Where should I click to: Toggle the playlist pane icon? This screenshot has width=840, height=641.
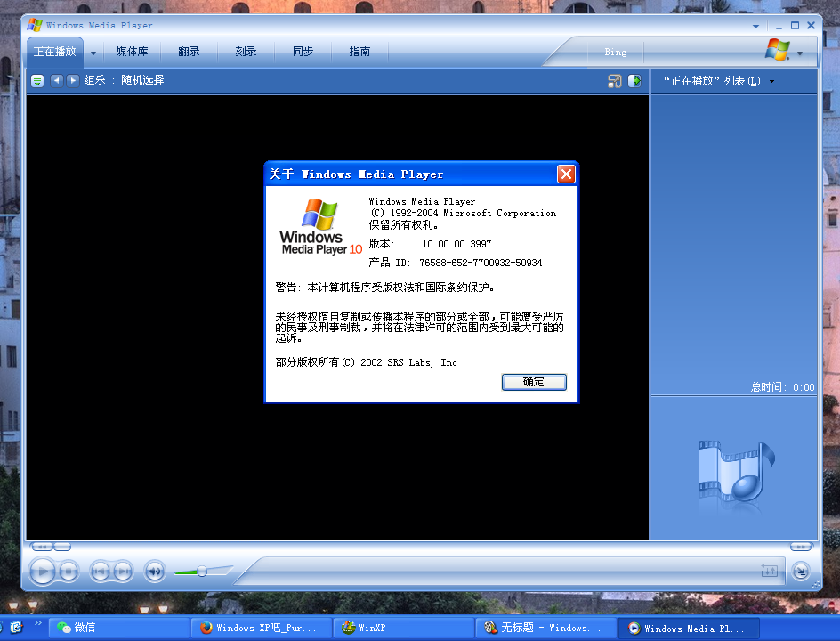coord(634,81)
